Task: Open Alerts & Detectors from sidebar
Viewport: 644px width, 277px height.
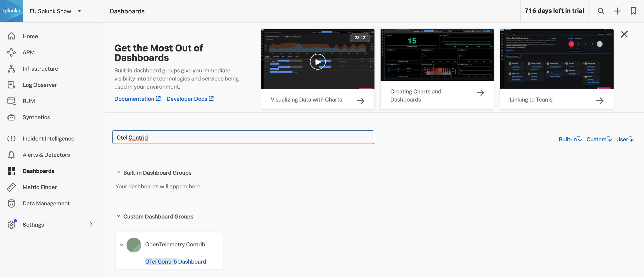Action: point(46,155)
